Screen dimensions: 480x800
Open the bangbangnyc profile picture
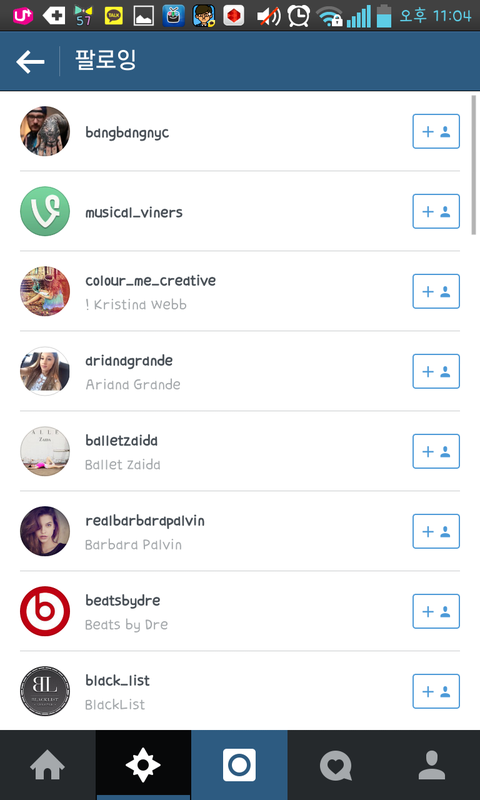(x=45, y=131)
